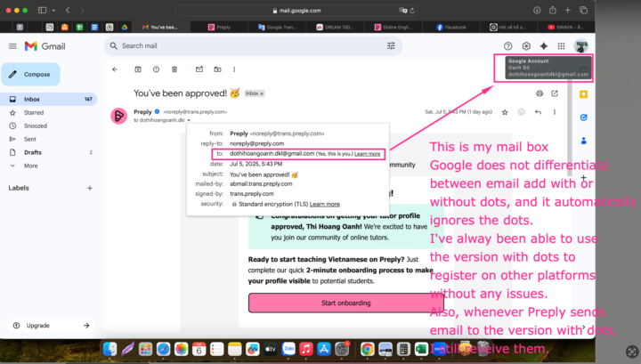Delete this email with trash icon
Image resolution: width=641 pixels, height=364 pixels.
[x=174, y=69]
